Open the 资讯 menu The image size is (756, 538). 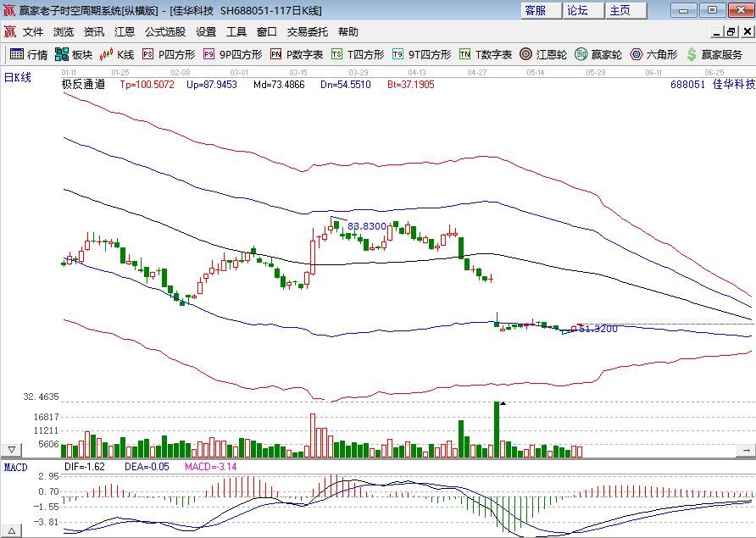pos(94,32)
